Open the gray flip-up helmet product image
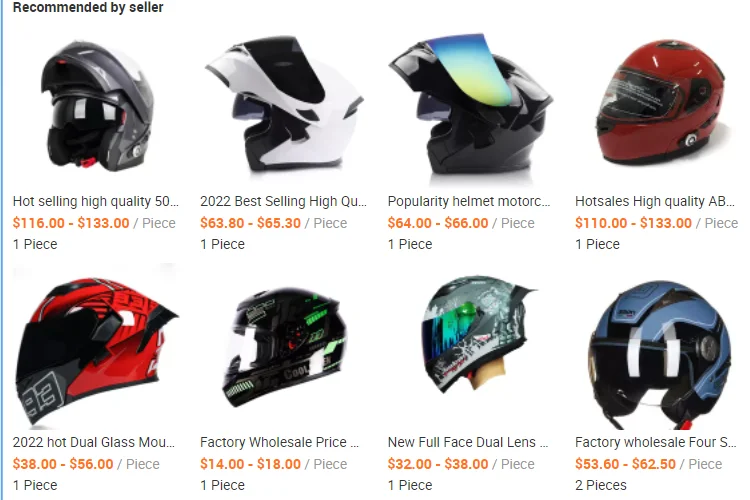The image size is (750, 500). click(x=96, y=105)
